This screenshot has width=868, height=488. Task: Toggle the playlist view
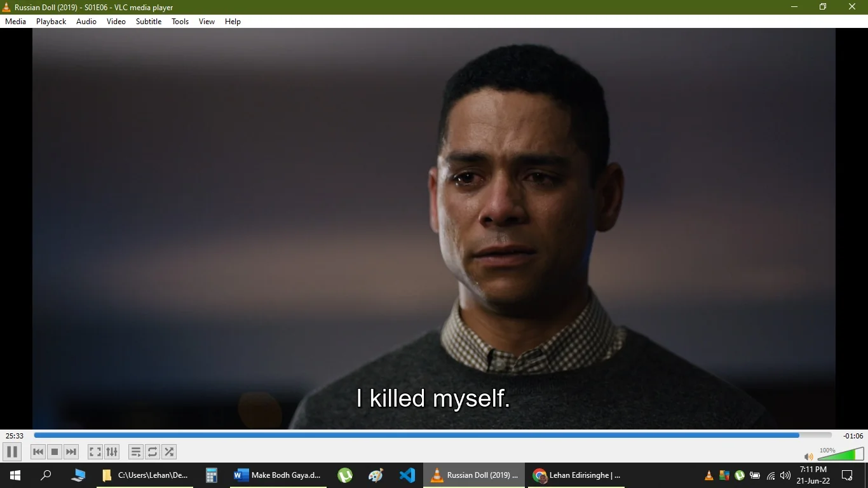[135, 452]
